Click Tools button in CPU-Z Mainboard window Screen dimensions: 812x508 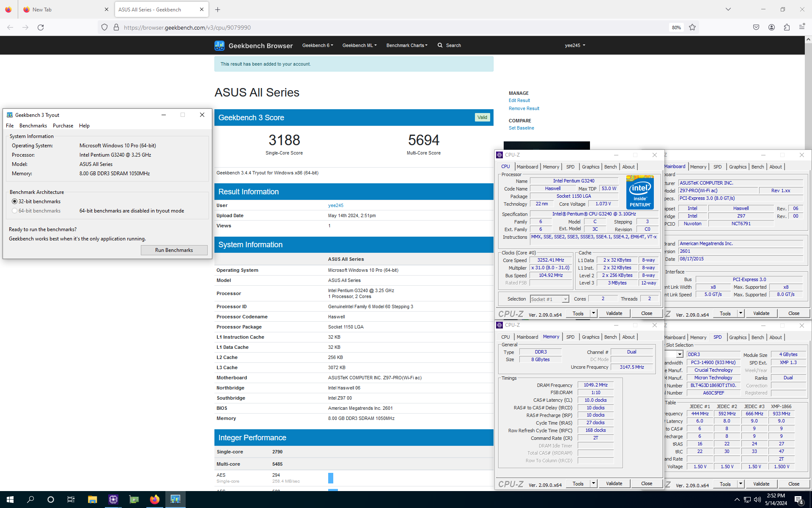click(725, 313)
